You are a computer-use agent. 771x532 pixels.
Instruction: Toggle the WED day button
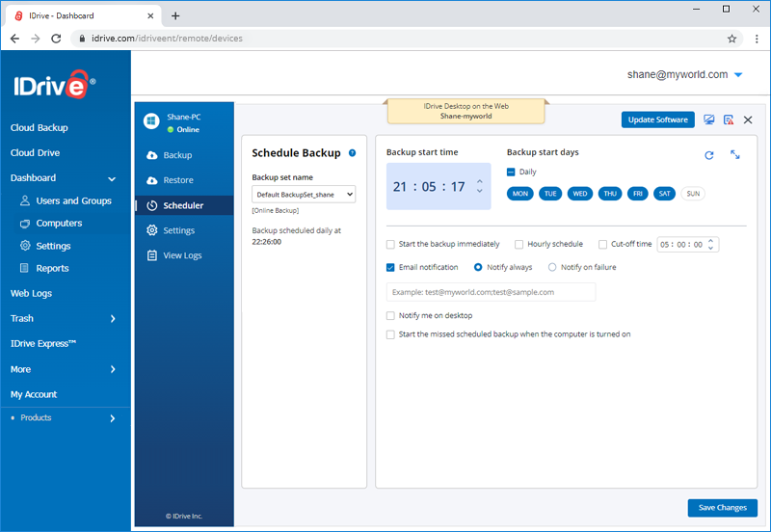click(x=580, y=194)
